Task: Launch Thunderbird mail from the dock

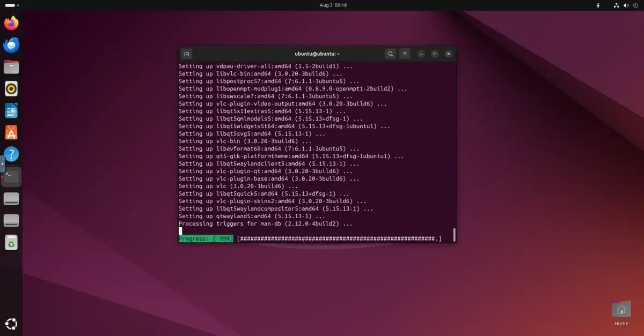Action: (x=11, y=45)
